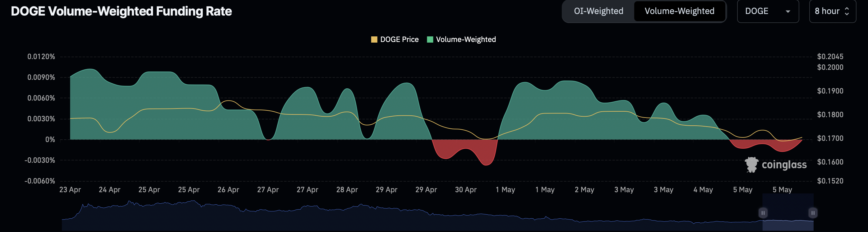Click the highlighted range window in the overview
Viewport: 868px width, 232px height.
click(788, 212)
